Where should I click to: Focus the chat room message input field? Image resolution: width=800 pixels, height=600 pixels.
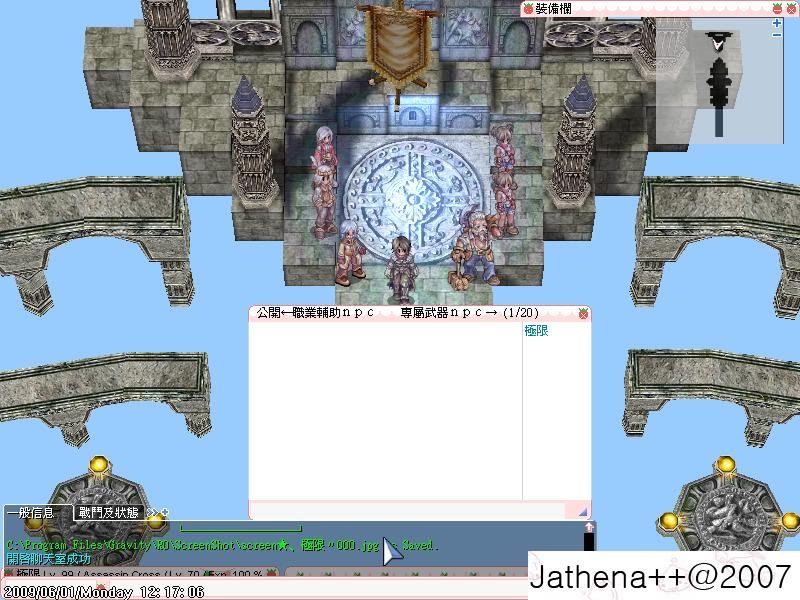408,510
